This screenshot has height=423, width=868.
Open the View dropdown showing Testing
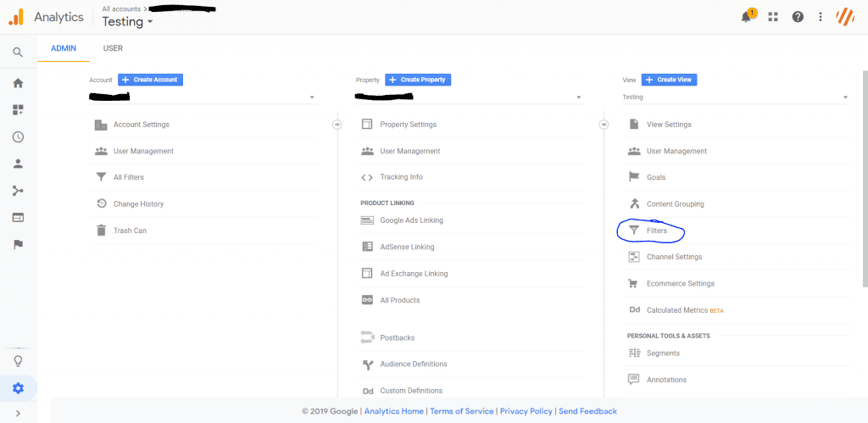(735, 97)
